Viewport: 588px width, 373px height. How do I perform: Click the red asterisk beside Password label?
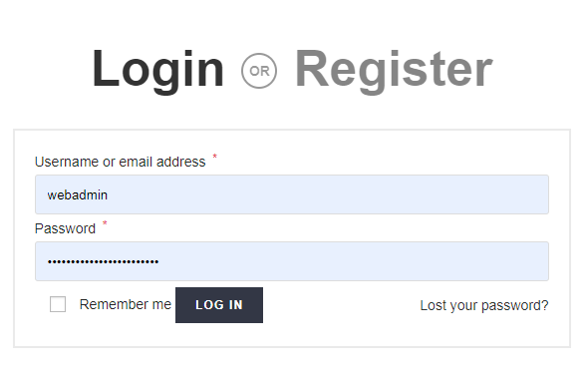coord(105,223)
